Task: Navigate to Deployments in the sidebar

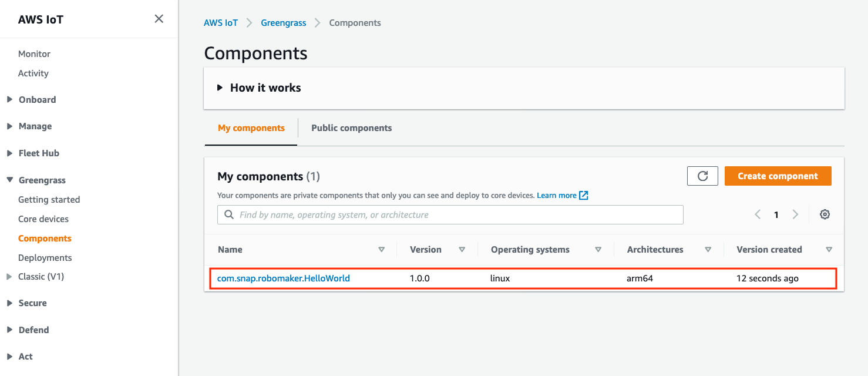Action: coord(45,257)
